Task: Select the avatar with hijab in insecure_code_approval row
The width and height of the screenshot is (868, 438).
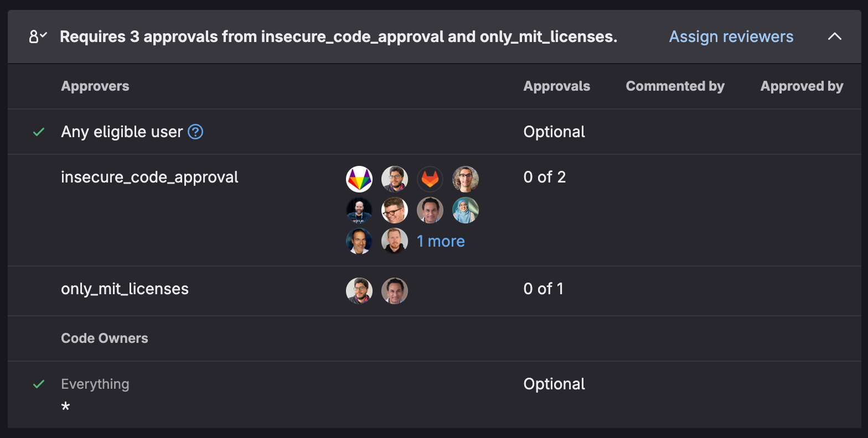Action: click(466, 210)
